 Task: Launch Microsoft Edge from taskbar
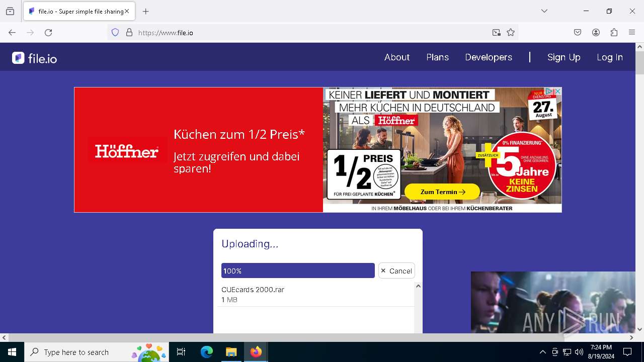207,352
